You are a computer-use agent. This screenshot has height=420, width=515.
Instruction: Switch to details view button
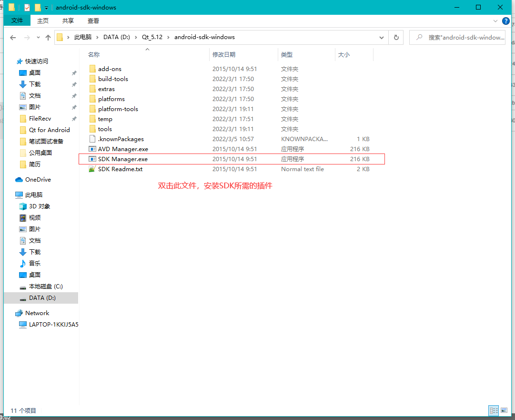494,410
